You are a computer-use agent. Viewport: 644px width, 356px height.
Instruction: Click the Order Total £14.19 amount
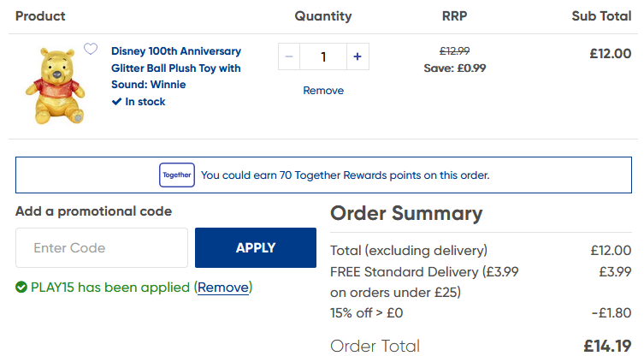click(x=607, y=346)
